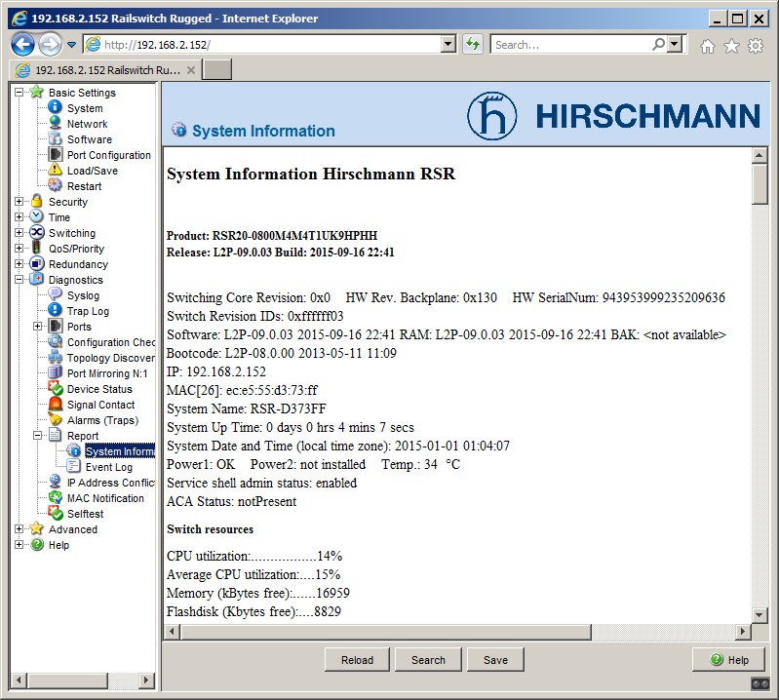Click the Port Configuration icon
The height and width of the screenshot is (700, 779).
pos(55,154)
